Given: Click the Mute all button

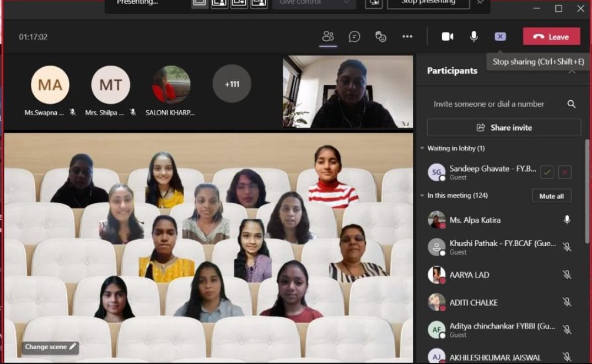Looking at the screenshot, I should [551, 196].
